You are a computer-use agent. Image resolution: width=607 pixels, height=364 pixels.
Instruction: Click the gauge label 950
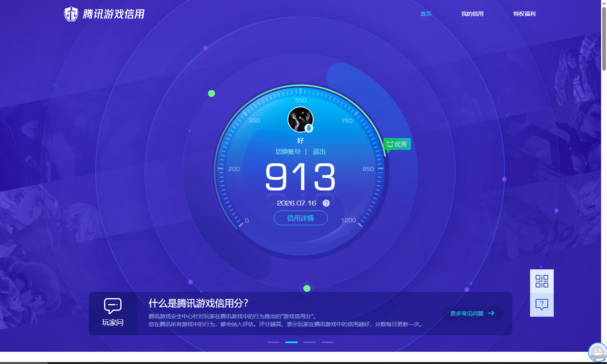pos(368,169)
